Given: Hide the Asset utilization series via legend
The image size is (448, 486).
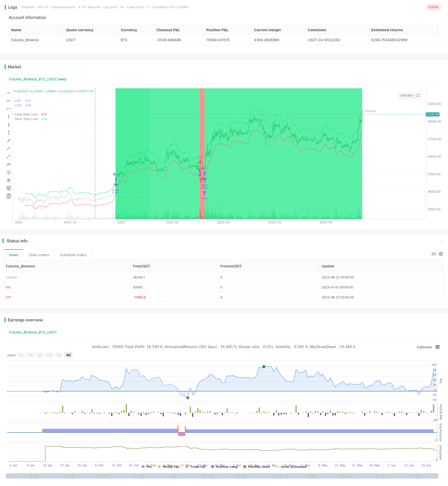Looking at the screenshot, I should tap(293, 467).
